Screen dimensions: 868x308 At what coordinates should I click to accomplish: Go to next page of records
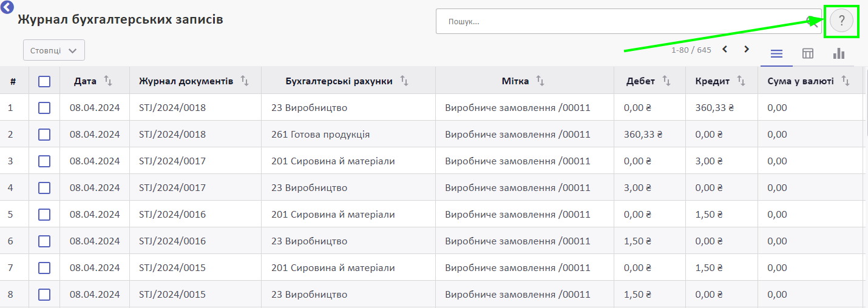(747, 49)
